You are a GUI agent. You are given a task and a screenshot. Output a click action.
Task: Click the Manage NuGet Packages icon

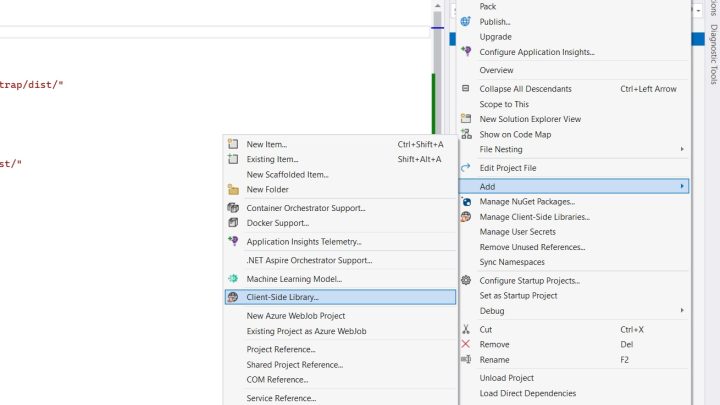[x=466, y=201]
